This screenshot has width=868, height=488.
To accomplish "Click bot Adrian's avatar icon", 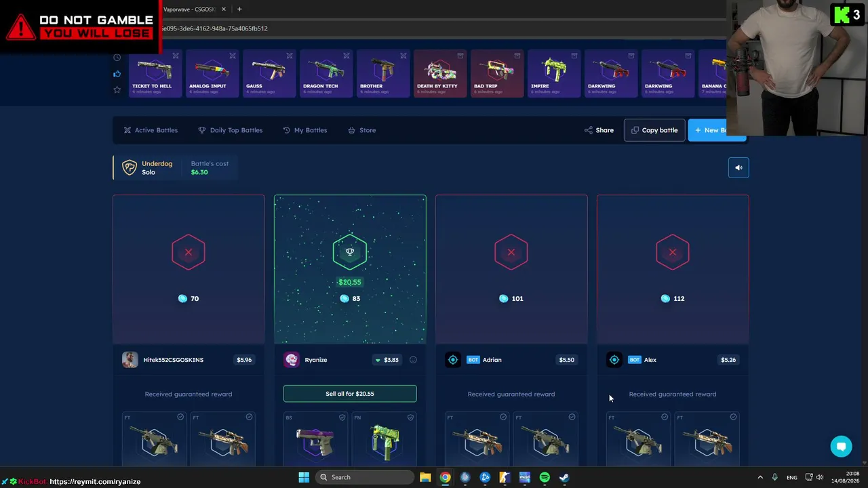I will [x=453, y=360].
